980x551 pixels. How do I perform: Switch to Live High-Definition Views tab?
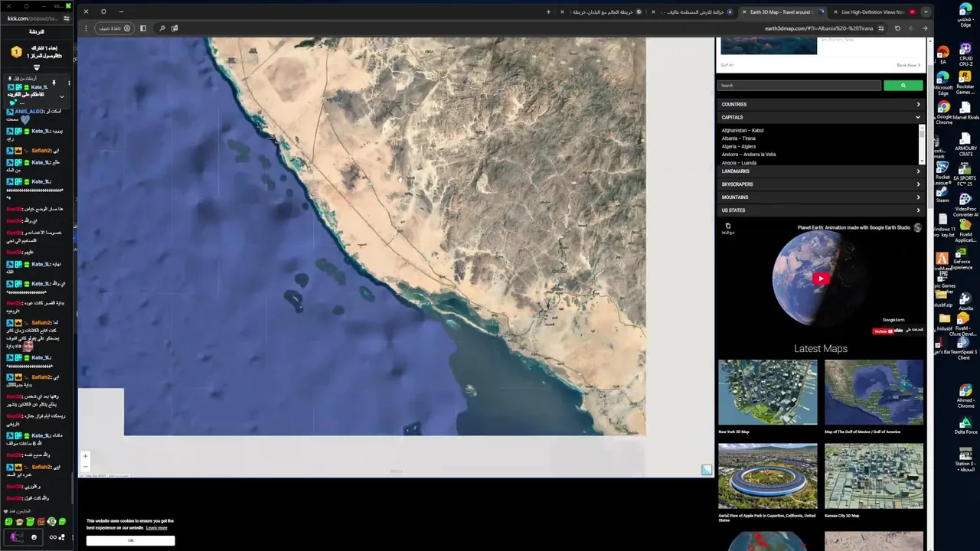coord(873,12)
